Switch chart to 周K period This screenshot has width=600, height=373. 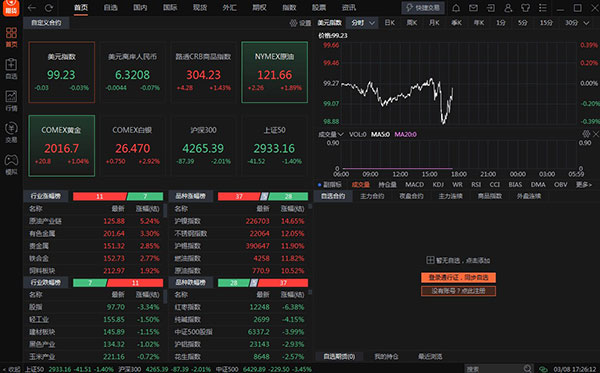click(x=412, y=23)
